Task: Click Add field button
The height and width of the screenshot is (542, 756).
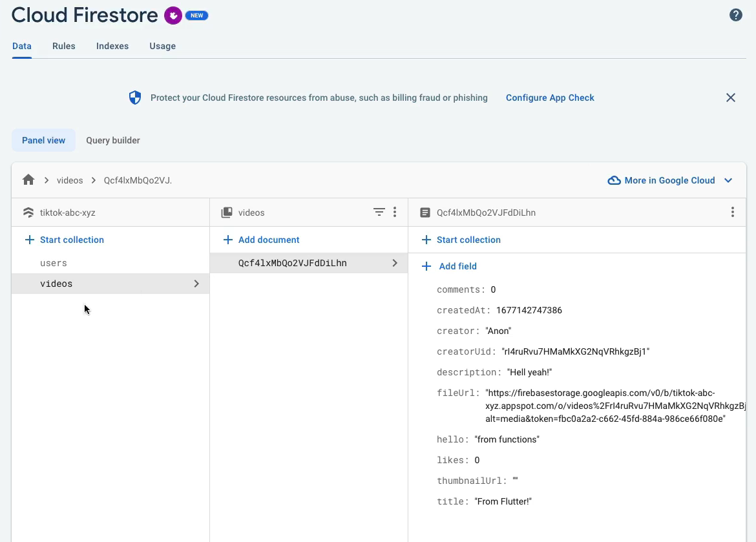Action: [x=457, y=266]
